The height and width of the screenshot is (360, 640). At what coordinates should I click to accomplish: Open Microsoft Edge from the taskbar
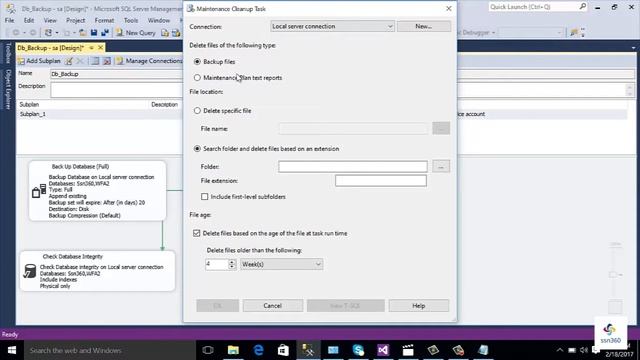[258, 350]
